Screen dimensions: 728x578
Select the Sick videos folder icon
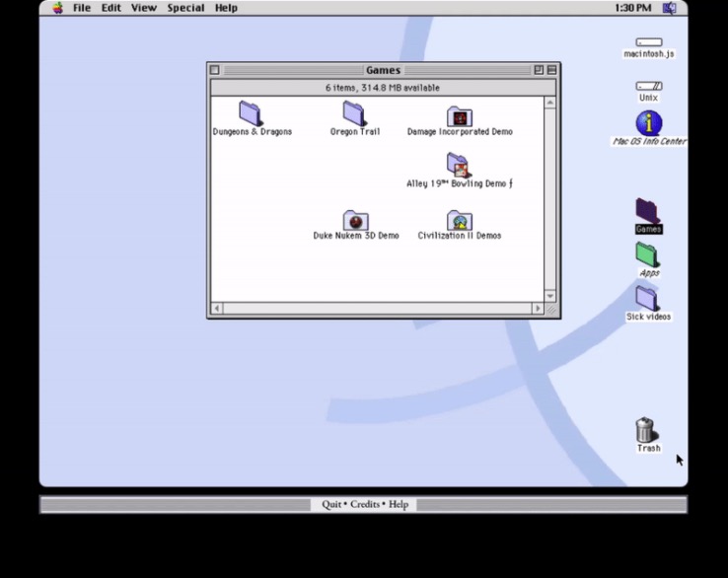(x=647, y=299)
